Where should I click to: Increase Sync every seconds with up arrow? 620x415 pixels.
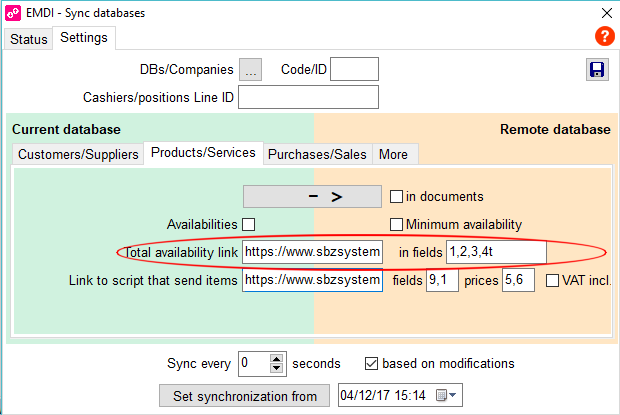tap(276, 359)
